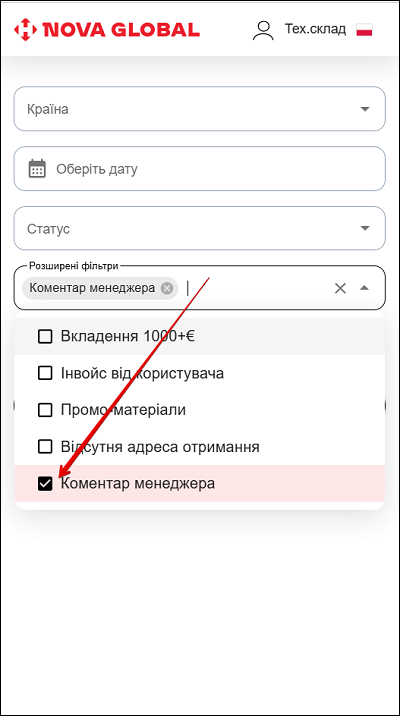Click the Оберіть дату input field
The image size is (400, 716).
point(200,168)
